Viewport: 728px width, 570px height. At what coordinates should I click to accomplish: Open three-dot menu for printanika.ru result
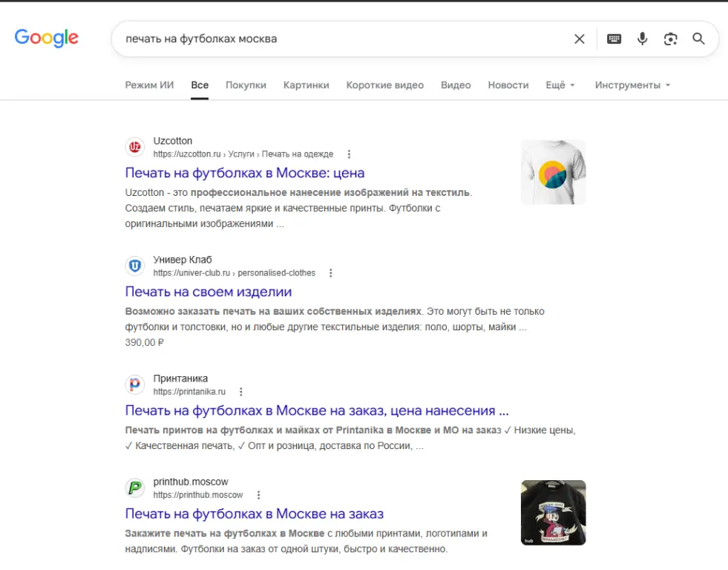point(241,392)
